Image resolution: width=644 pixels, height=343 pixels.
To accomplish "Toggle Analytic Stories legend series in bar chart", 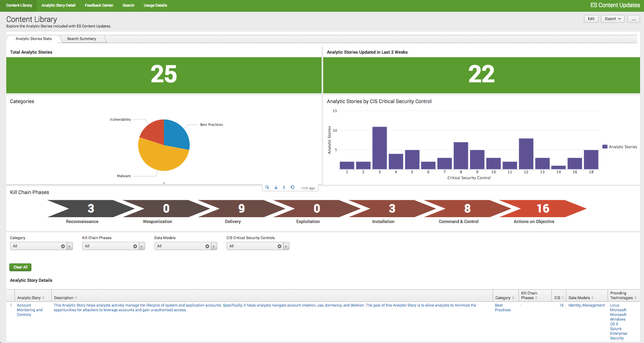I will coord(620,147).
